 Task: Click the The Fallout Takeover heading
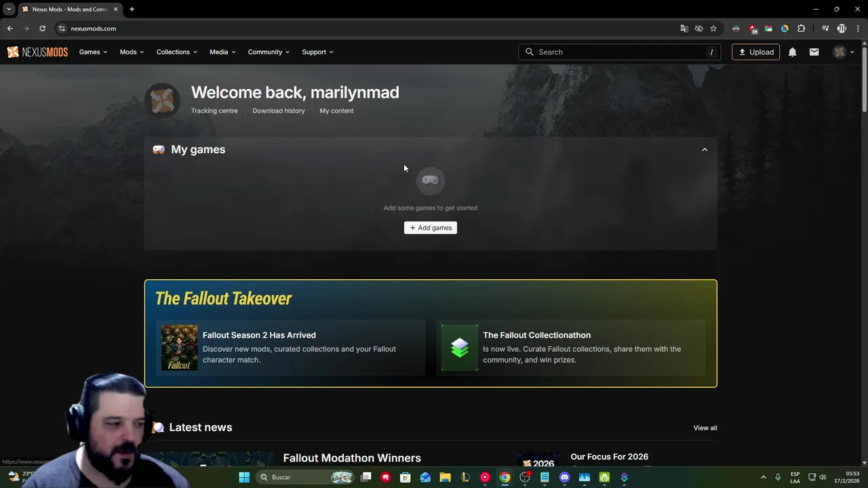coord(223,299)
